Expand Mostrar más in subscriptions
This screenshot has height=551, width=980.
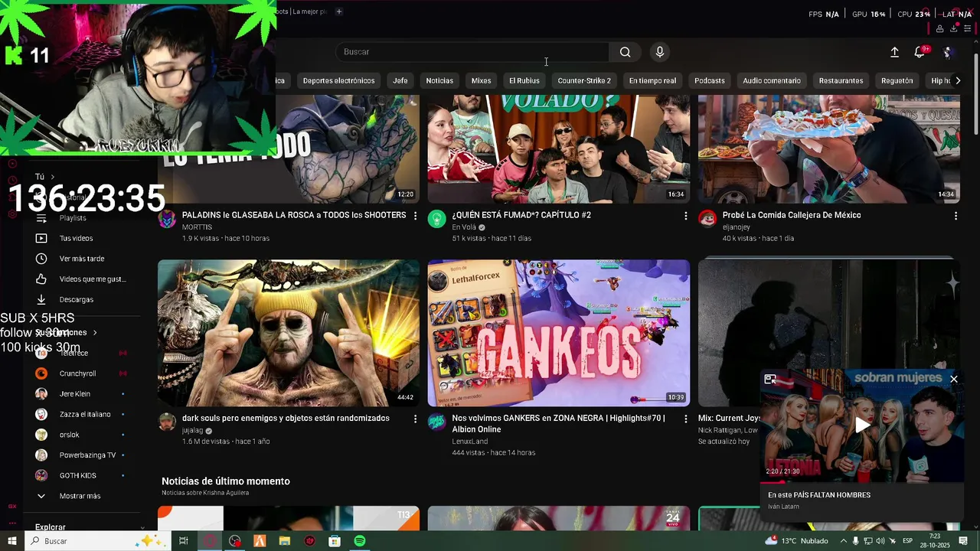click(x=80, y=496)
